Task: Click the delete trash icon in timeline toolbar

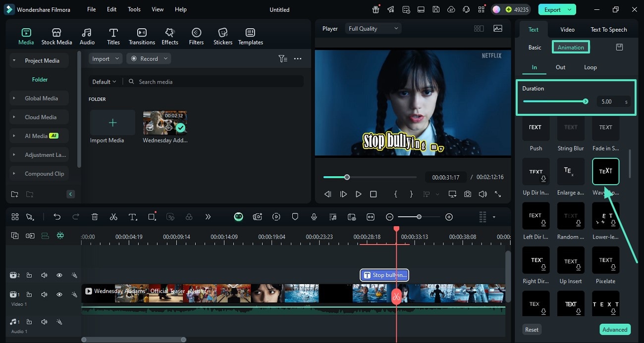Action: pos(95,217)
